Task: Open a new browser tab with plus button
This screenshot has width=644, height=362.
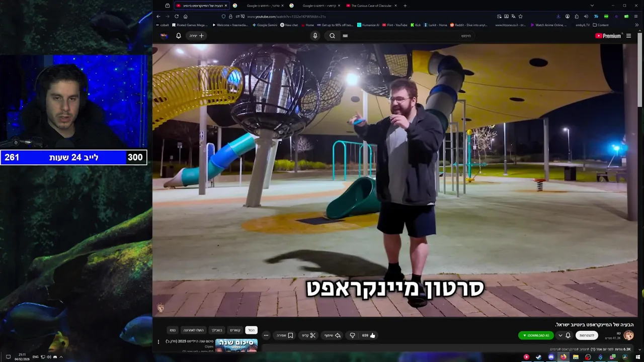Action: coord(405,6)
